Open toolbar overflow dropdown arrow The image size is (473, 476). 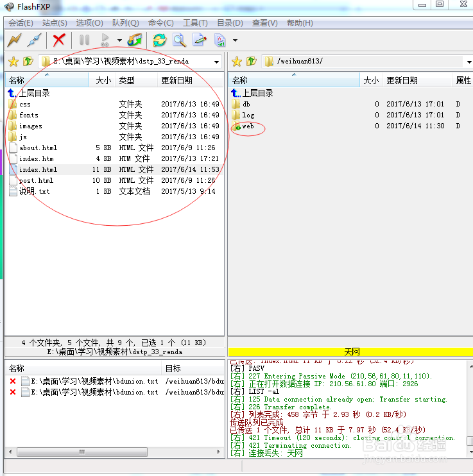tap(235, 40)
